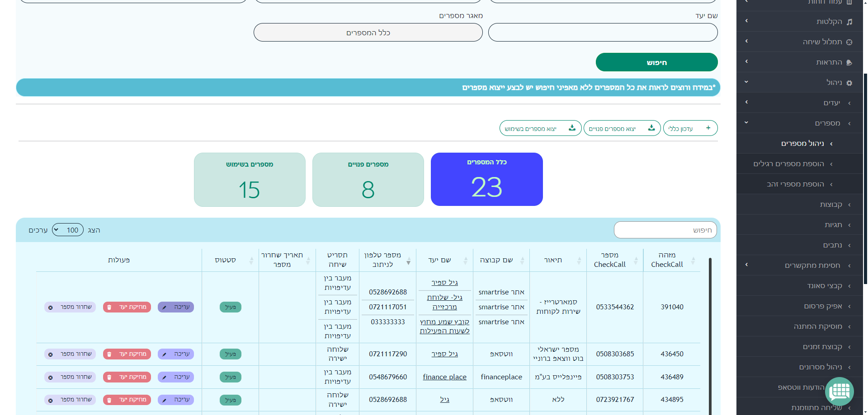Expand חסימת מתקשרים sidebar item
The height and width of the screenshot is (415, 868).
point(746,265)
